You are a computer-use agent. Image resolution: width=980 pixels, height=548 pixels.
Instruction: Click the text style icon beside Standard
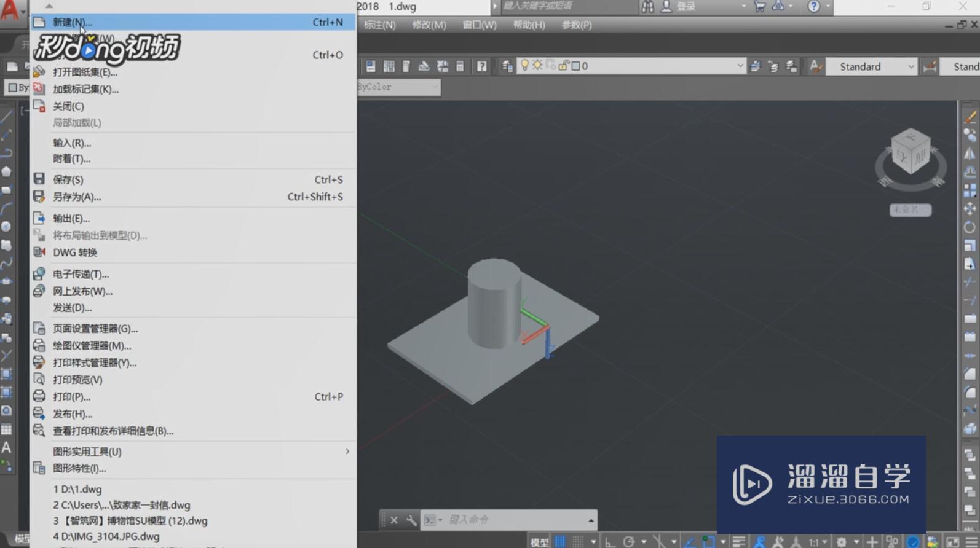coord(815,66)
